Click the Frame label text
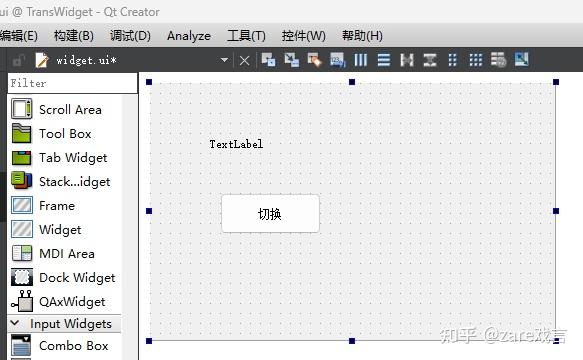The image size is (583, 360). point(57,206)
